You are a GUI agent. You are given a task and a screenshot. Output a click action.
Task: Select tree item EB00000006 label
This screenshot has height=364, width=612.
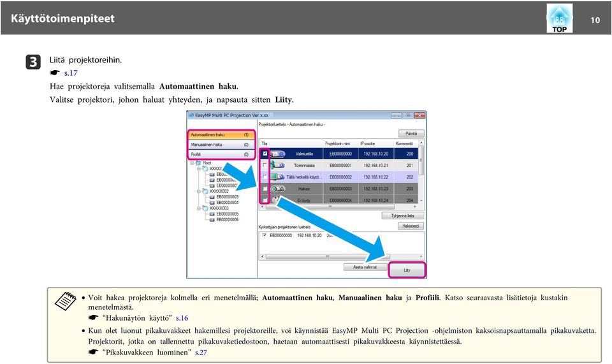(x=228, y=220)
